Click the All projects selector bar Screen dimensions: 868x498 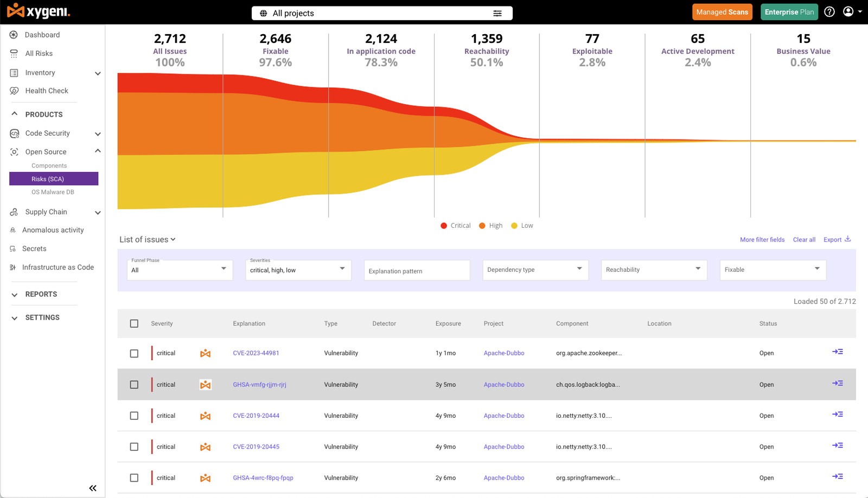point(382,13)
